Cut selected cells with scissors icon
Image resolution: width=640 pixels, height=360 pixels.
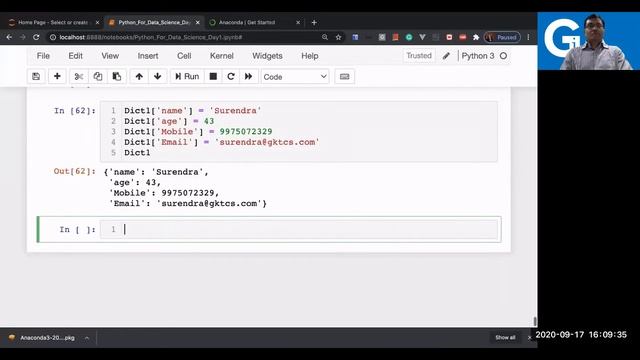pyautogui.click(x=79, y=76)
